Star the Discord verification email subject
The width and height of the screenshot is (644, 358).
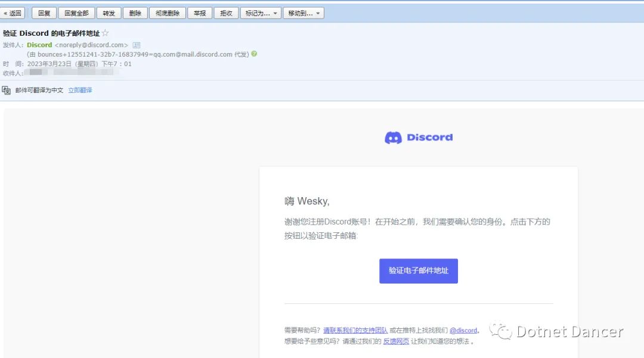pos(106,33)
